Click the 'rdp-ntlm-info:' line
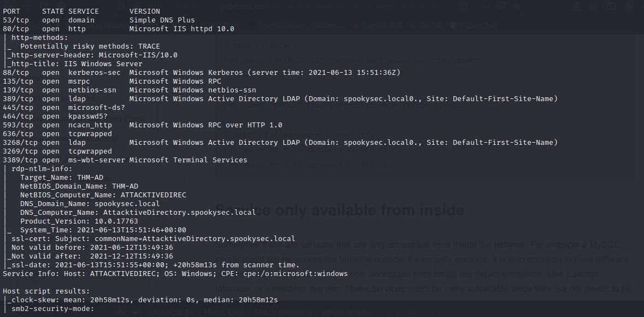Image resolution: width=644 pixels, height=317 pixels. [42, 168]
